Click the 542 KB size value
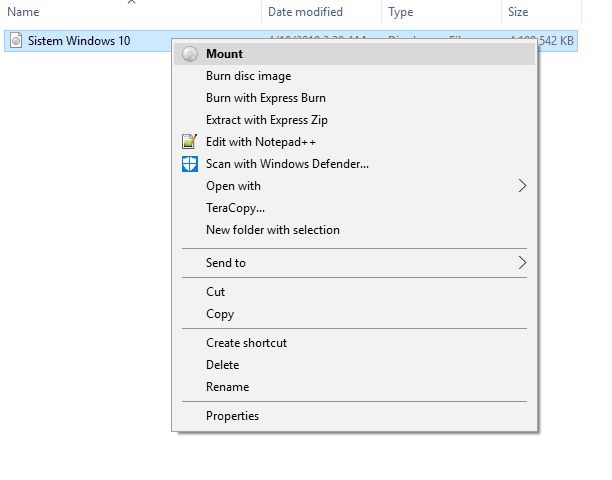 click(556, 41)
